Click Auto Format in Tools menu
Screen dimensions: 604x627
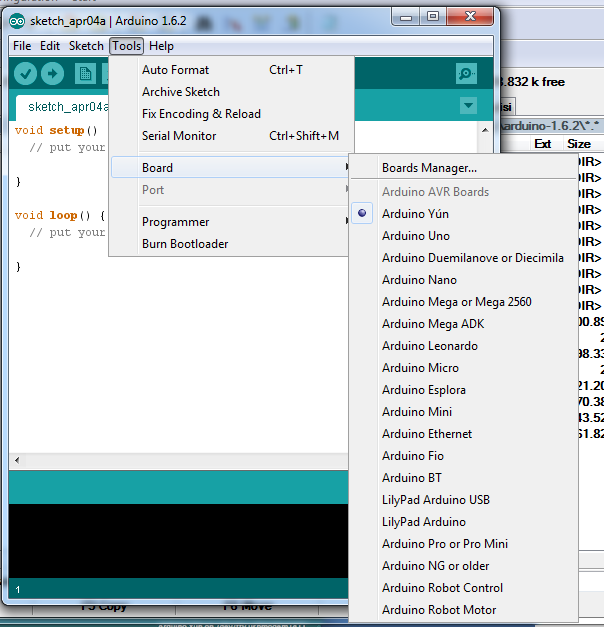(x=176, y=70)
